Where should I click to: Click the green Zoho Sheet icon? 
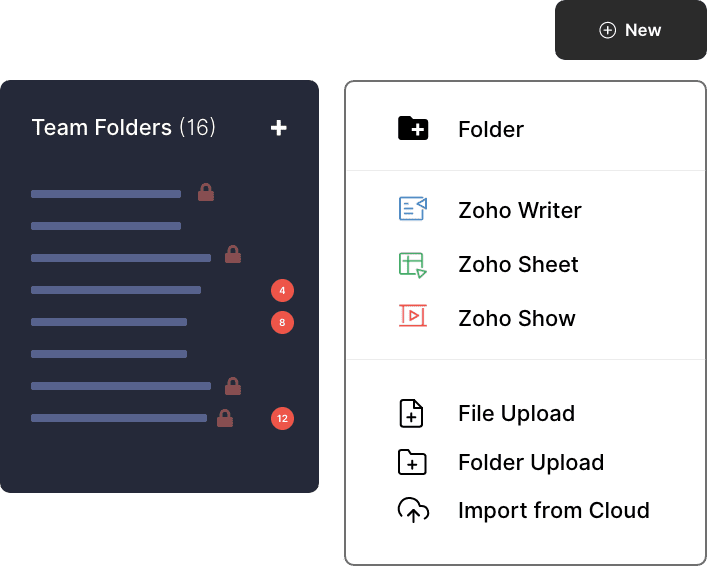coord(413,265)
